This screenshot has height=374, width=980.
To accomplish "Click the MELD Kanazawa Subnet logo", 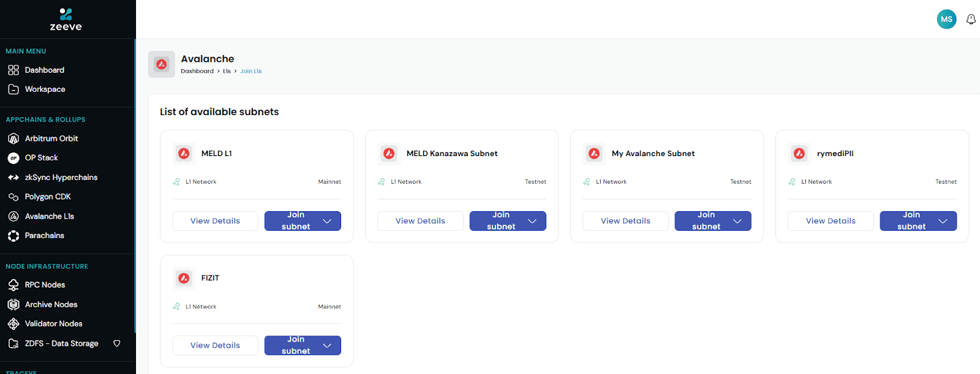I will coord(389,154).
